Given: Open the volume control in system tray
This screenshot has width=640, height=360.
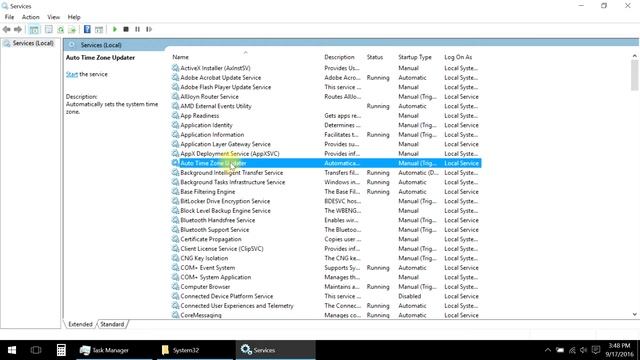Looking at the screenshot, I should 584,350.
